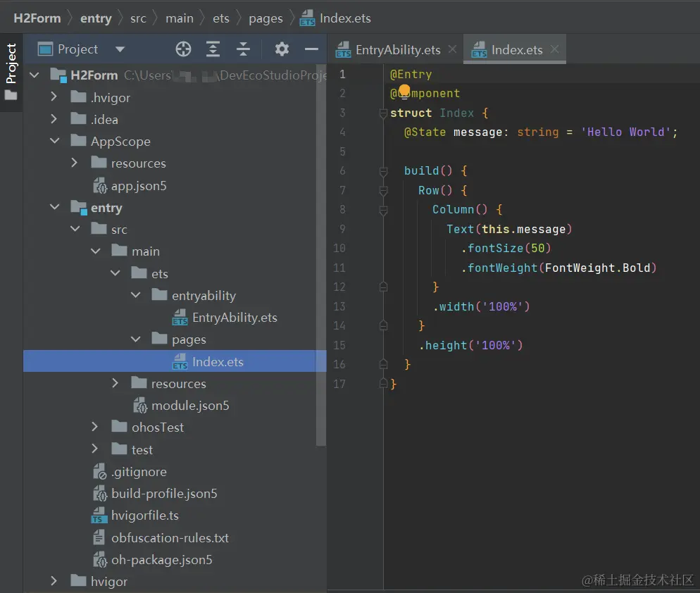Viewport: 700px width, 593px height.
Task: Expand the test folder
Action: tap(94, 449)
